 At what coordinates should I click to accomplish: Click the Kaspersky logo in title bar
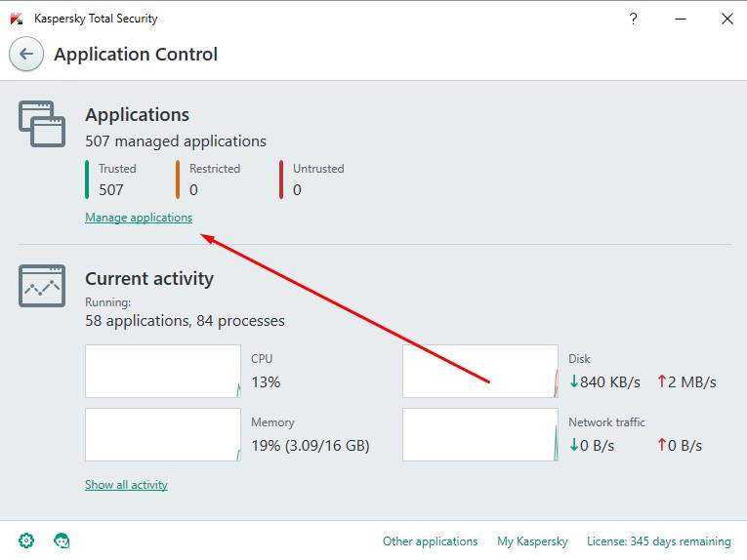(17, 19)
